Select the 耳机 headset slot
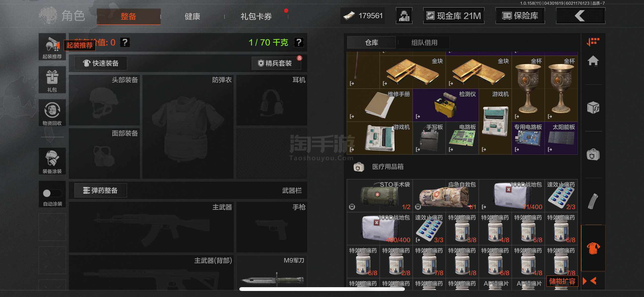Image resolution: width=644 pixels, height=297 pixels. click(272, 100)
